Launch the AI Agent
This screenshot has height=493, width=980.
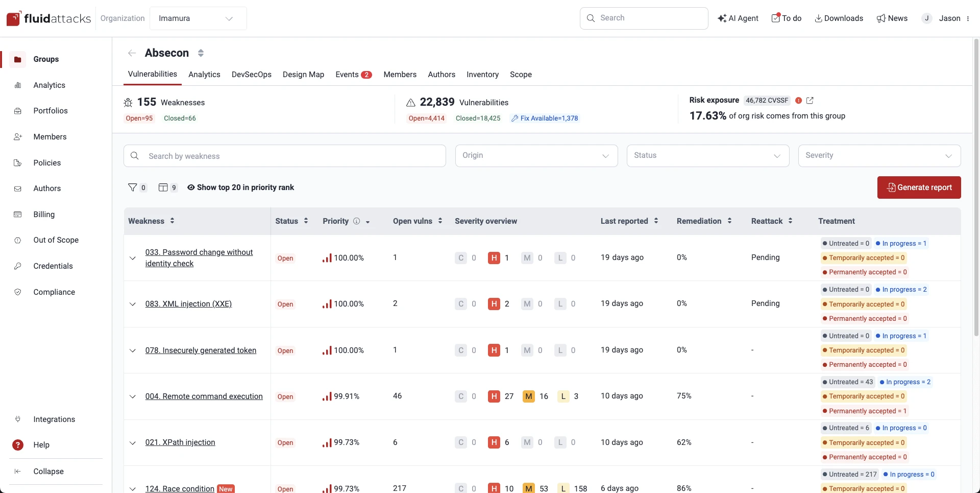tap(738, 18)
